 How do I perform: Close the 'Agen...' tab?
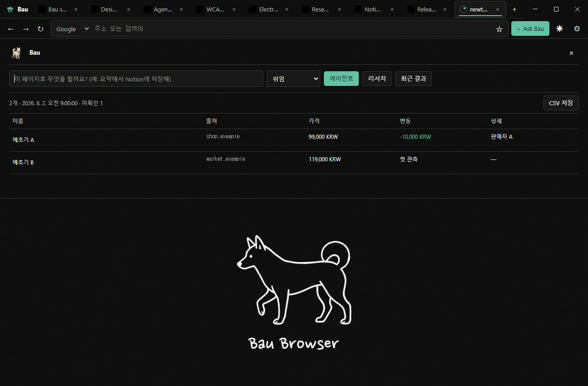point(181,9)
